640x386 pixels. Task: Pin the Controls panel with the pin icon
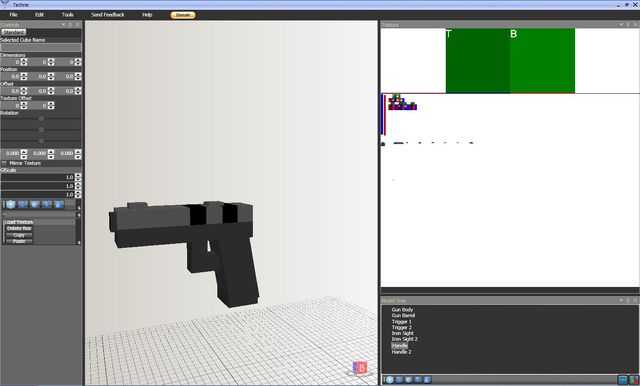(x=71, y=25)
